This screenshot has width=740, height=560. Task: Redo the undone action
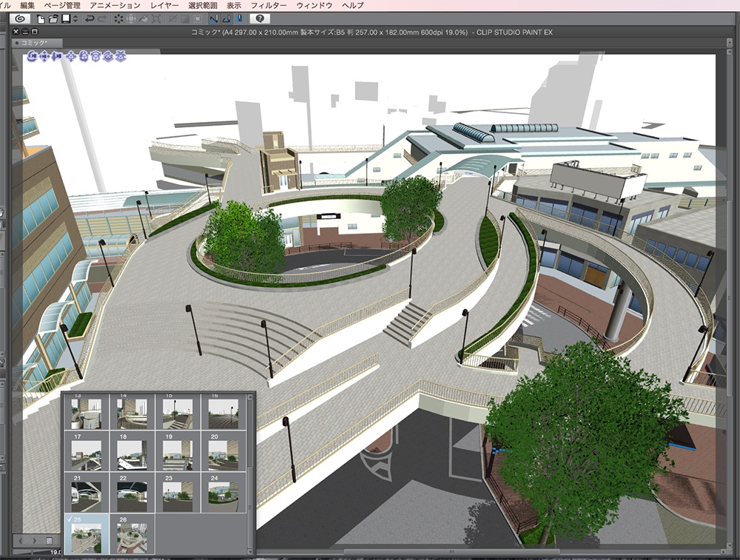102,19
